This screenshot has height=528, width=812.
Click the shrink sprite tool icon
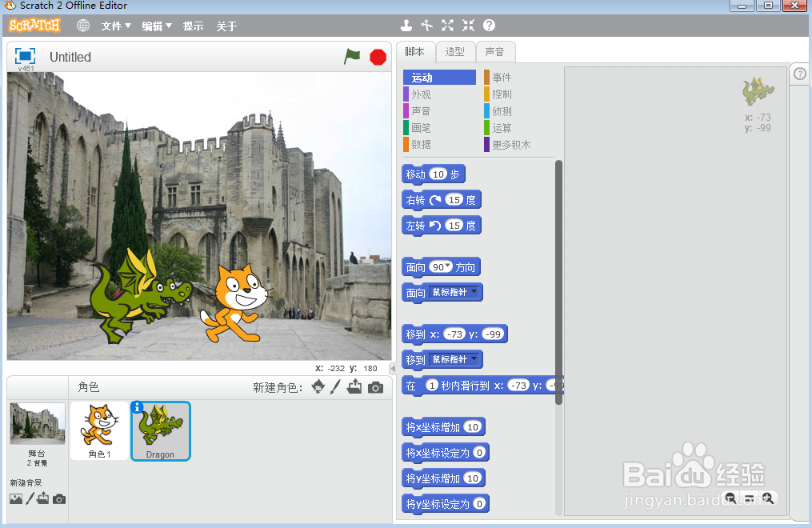click(468, 26)
